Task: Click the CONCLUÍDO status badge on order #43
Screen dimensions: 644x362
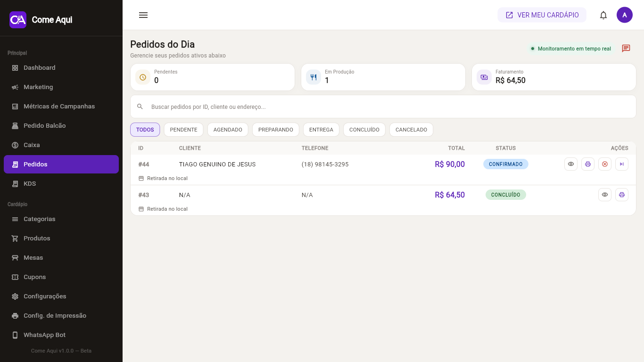Action: point(506,195)
